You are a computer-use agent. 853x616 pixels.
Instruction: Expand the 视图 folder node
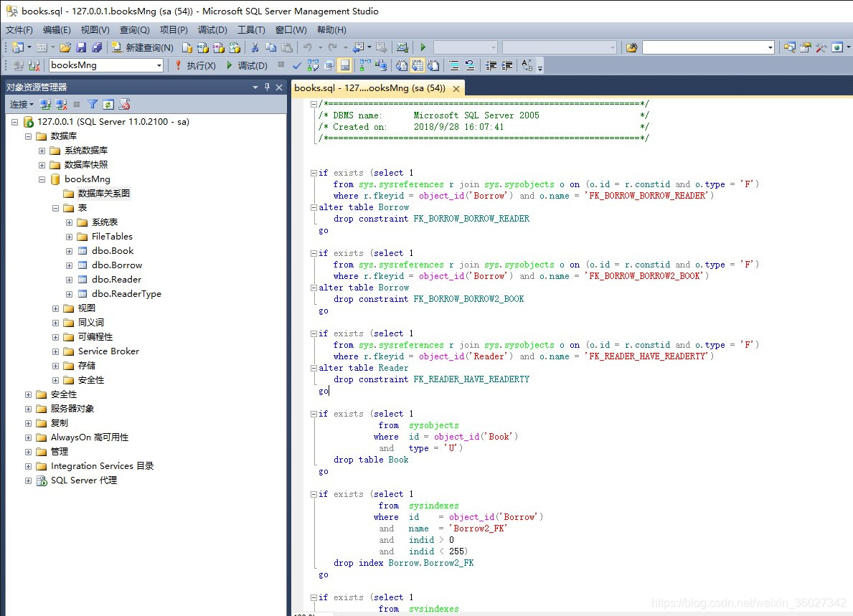click(x=55, y=308)
